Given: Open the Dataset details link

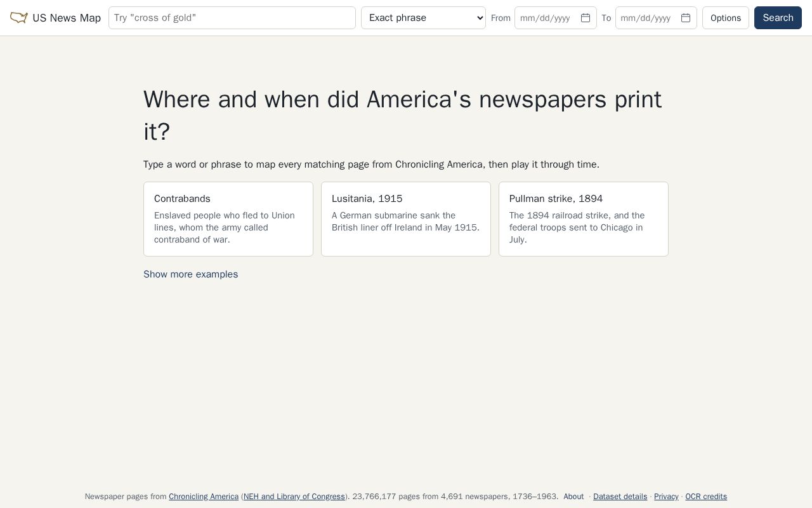Looking at the screenshot, I should click(620, 497).
